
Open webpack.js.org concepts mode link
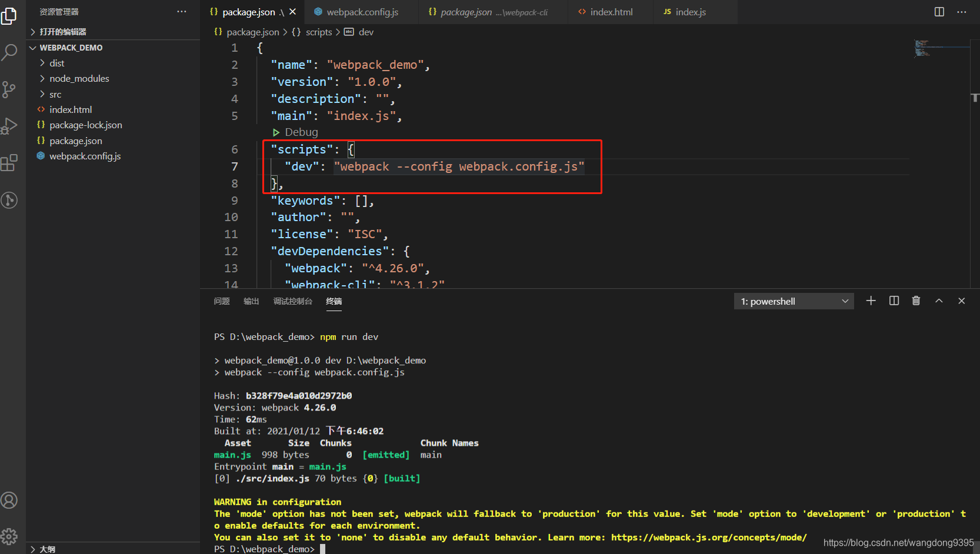709,537
